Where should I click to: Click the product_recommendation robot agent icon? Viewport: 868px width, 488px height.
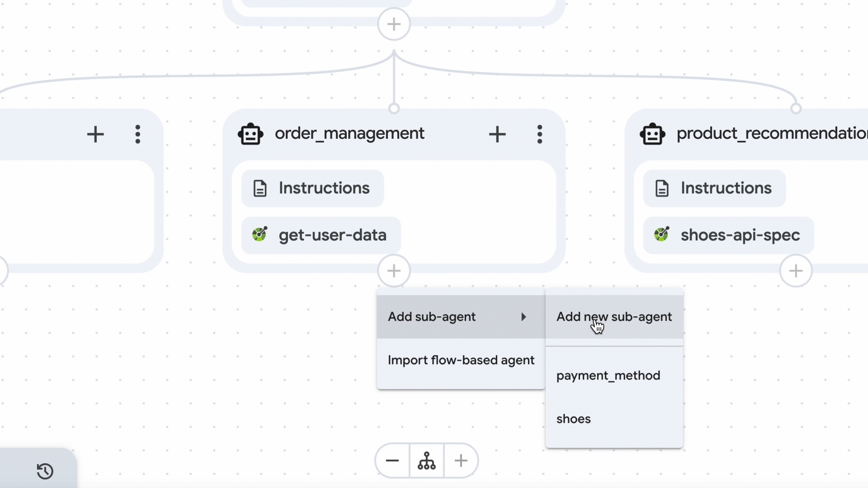click(x=652, y=134)
